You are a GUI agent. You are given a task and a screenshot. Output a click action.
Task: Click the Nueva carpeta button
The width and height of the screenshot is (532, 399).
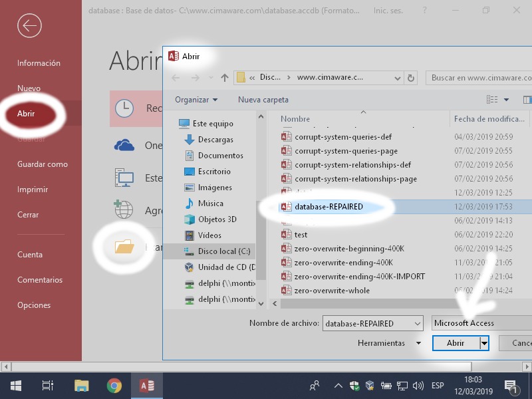pos(263,100)
